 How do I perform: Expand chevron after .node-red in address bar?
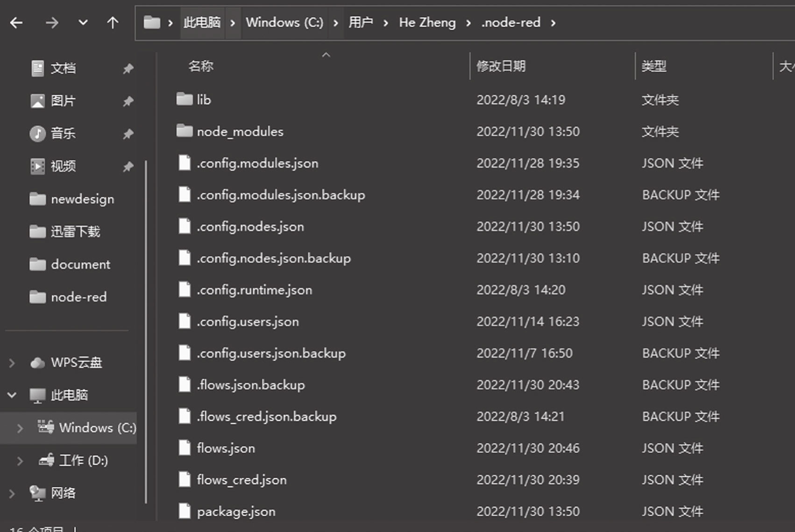click(553, 22)
